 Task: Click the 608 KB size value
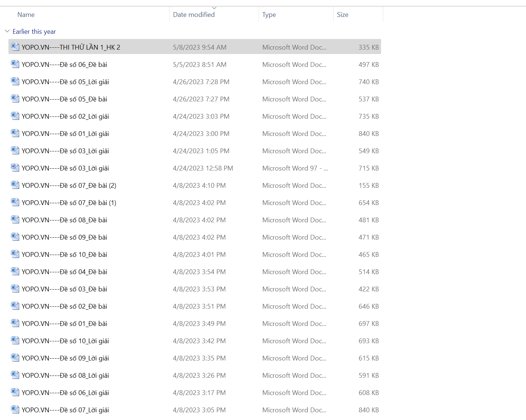(x=369, y=392)
